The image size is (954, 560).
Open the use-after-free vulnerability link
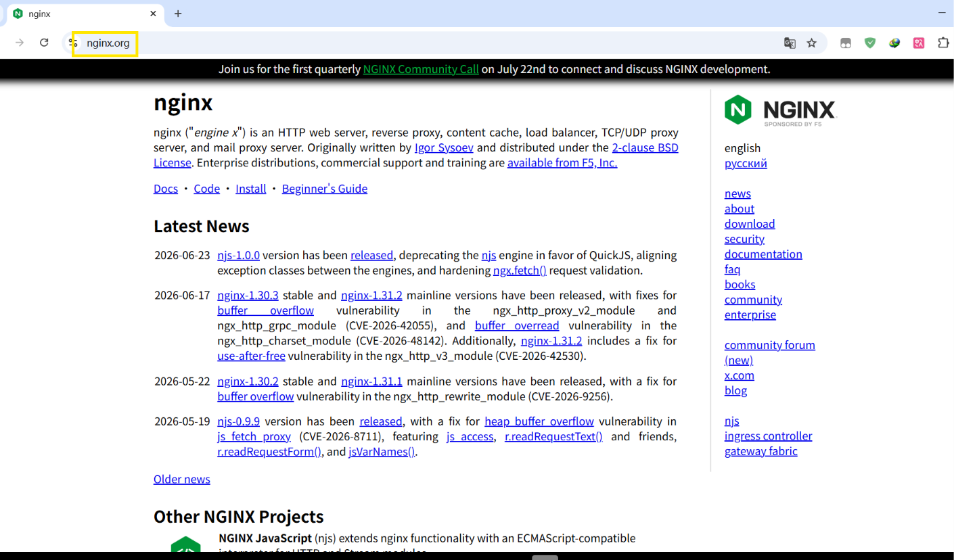pos(251,356)
